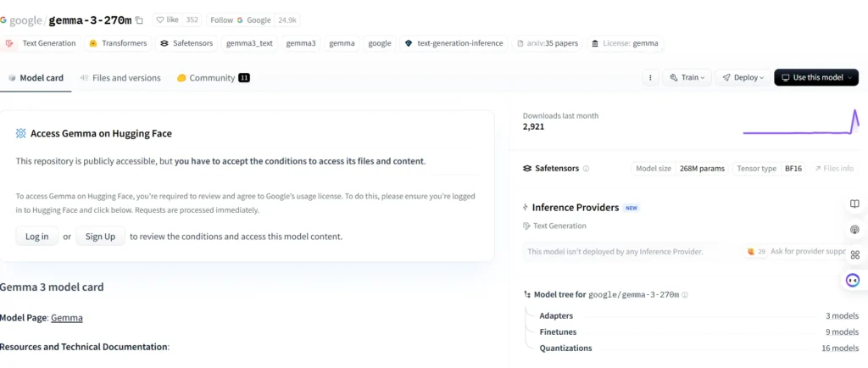Click the Sign Up button

pyautogui.click(x=100, y=237)
